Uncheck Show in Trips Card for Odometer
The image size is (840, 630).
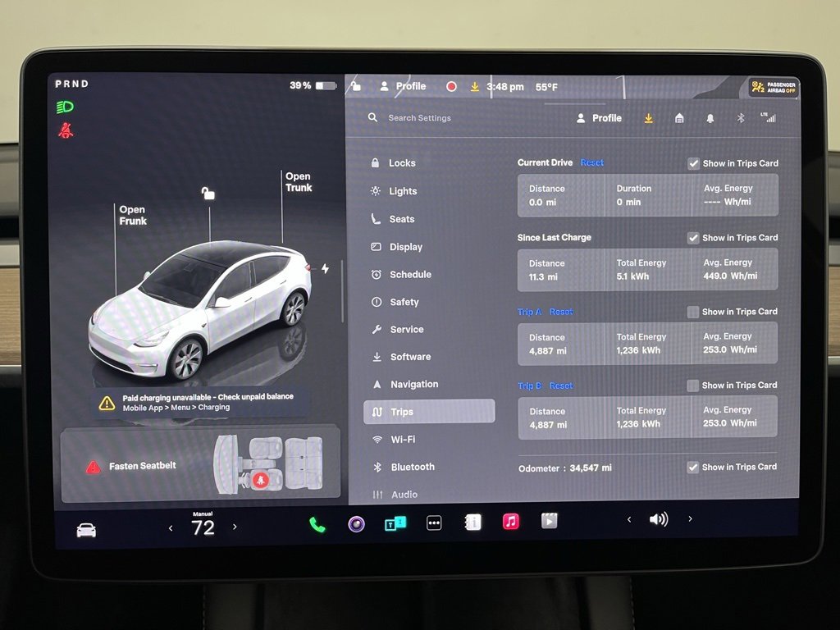point(693,467)
